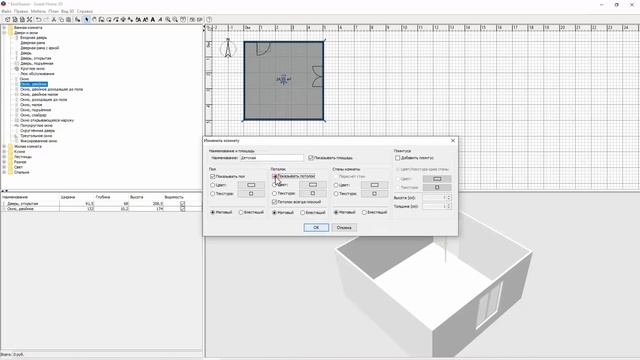Open the 'Справка' menu
Image resolution: width=640 pixels, height=360 pixels.
tap(85, 11)
